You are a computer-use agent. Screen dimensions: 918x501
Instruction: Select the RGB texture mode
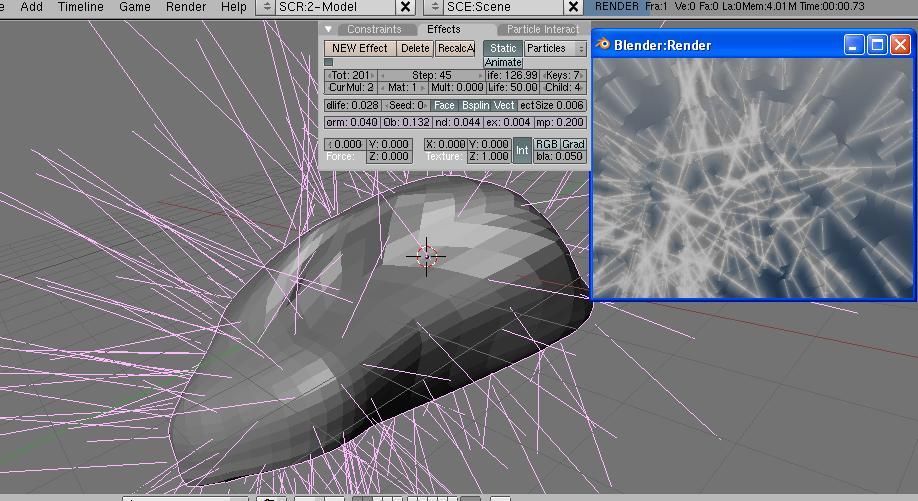click(x=546, y=144)
